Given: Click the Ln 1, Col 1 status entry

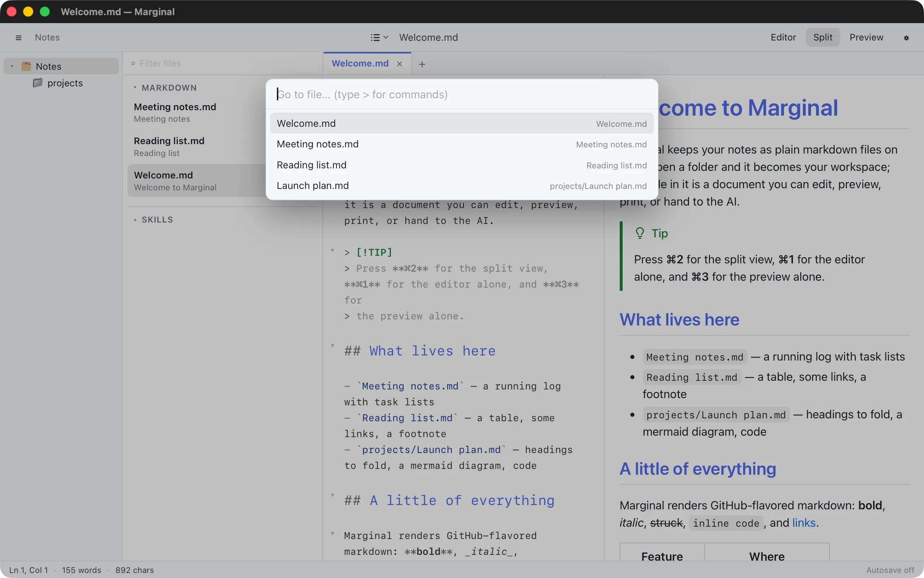Looking at the screenshot, I should pos(29,570).
